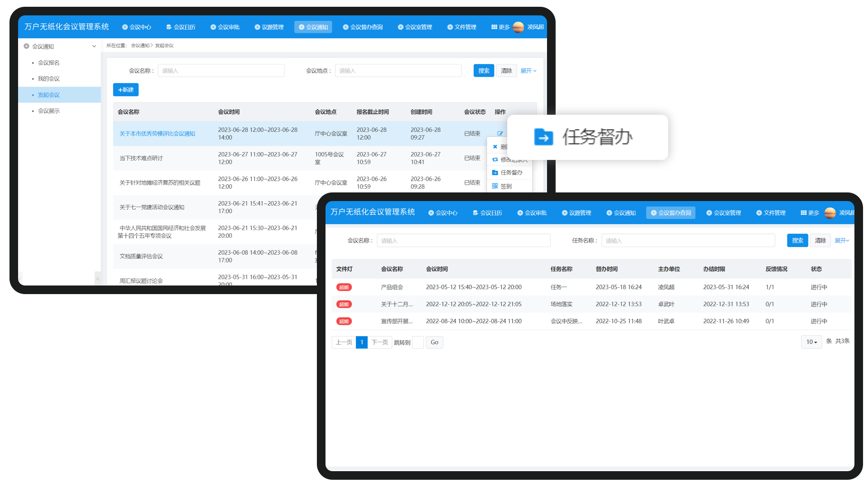
Task: Click 搜索 button in front window
Action: tap(797, 241)
